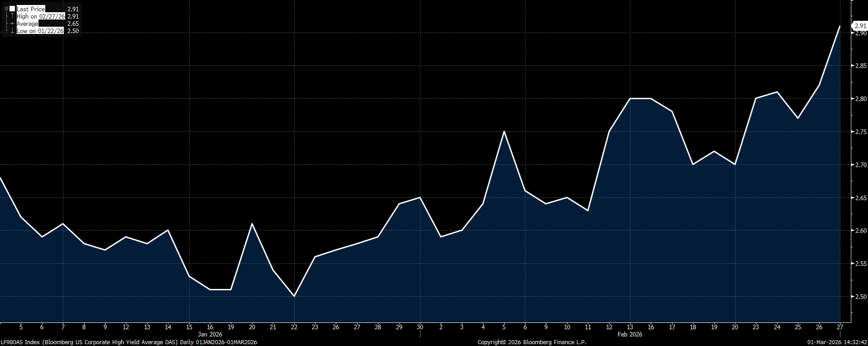
Task: Select the High on 02/27/26 legend entry
Action: pos(41,16)
